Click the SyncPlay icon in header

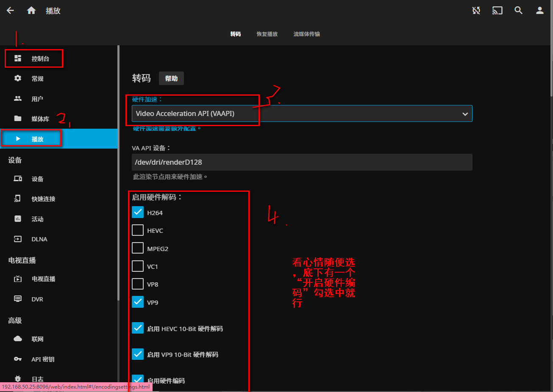(x=476, y=11)
